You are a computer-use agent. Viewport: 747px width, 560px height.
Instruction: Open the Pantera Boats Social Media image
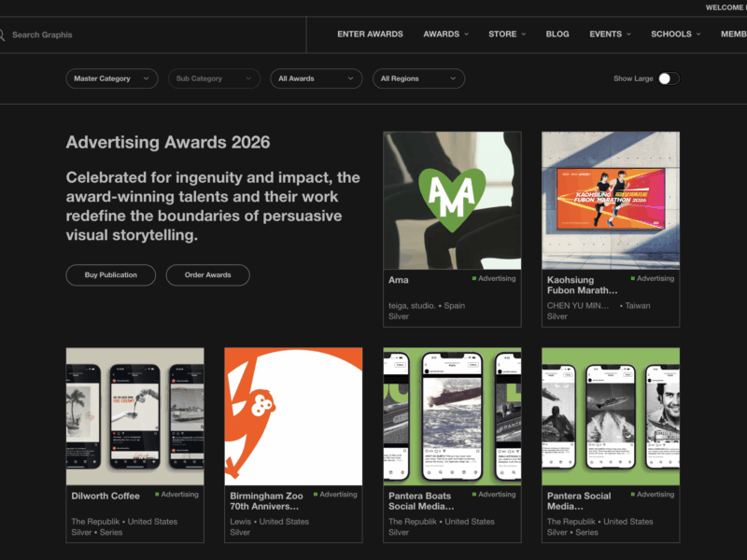coord(452,416)
